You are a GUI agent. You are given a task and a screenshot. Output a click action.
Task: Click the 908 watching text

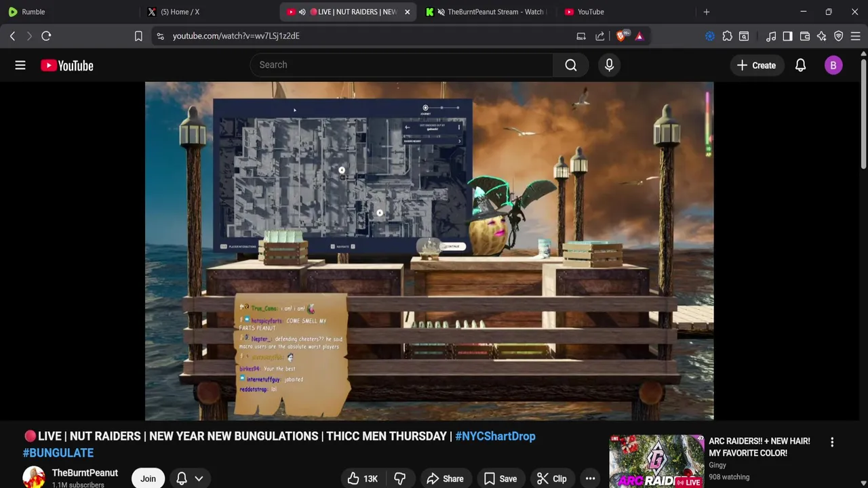tap(729, 477)
